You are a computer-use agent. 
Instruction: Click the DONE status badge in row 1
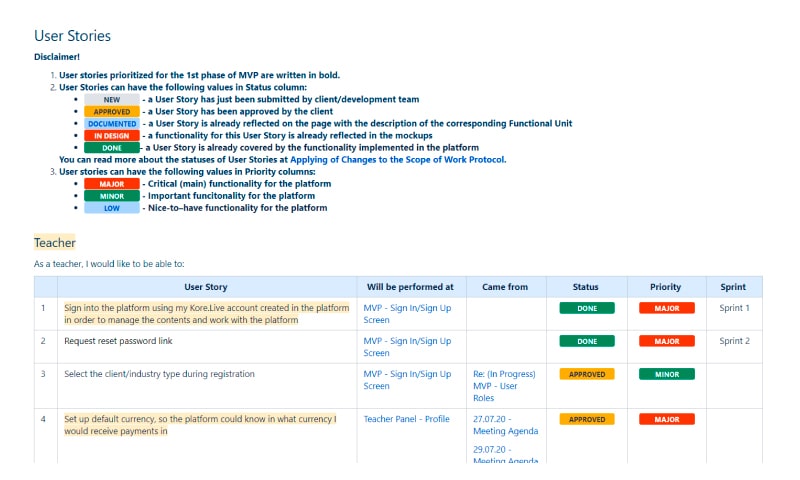(587, 309)
